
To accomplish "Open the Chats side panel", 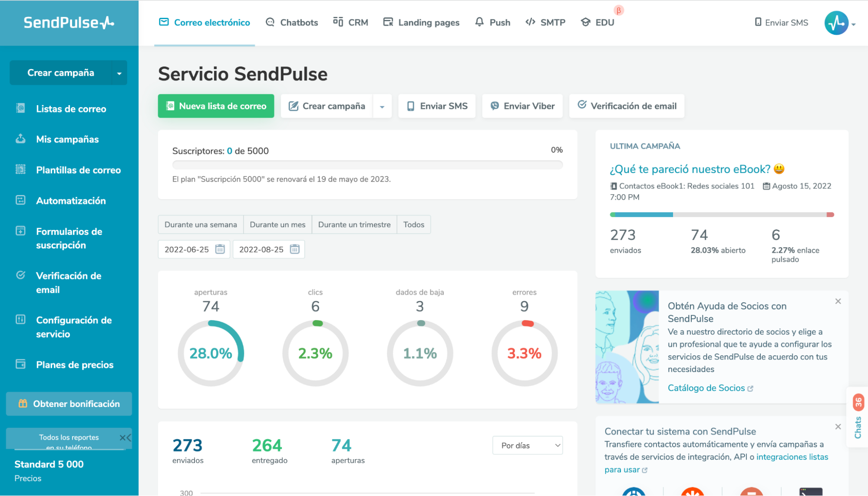I will tap(858, 417).
